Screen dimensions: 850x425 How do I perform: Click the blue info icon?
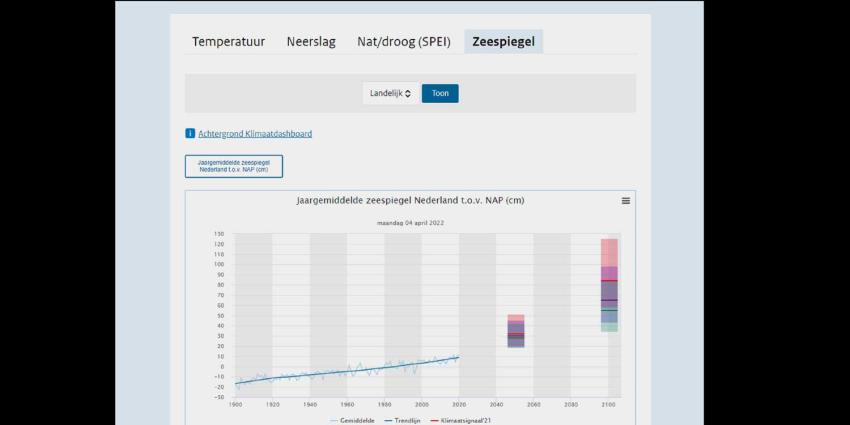[190, 133]
